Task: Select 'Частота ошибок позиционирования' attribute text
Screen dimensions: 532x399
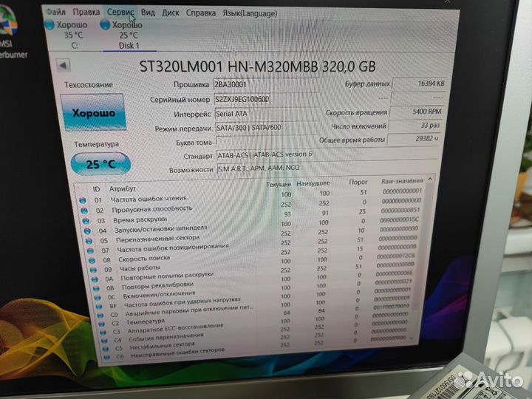Action: (173, 248)
